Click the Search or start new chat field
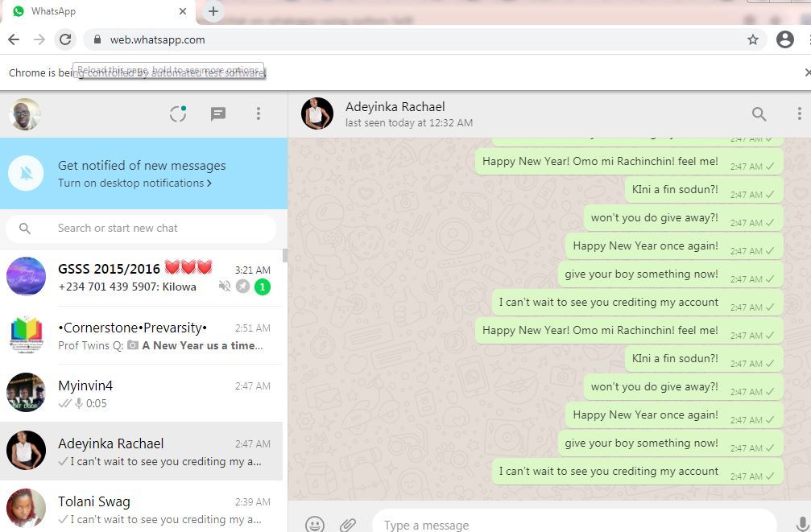Image resolution: width=811 pixels, height=532 pixels. [x=141, y=228]
